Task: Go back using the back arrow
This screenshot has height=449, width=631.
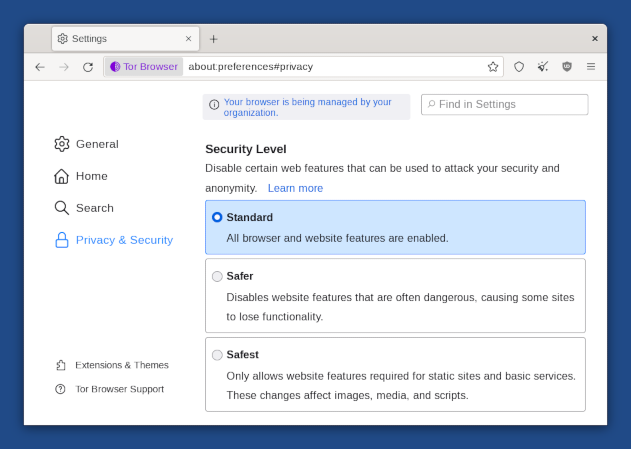Action: tap(40, 67)
